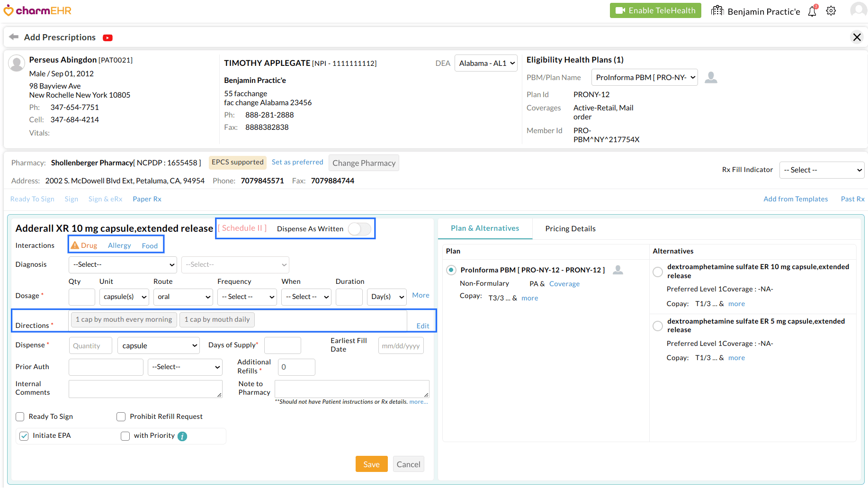Switch to the Pricing Details tab
This screenshot has height=498, width=868.
point(570,229)
